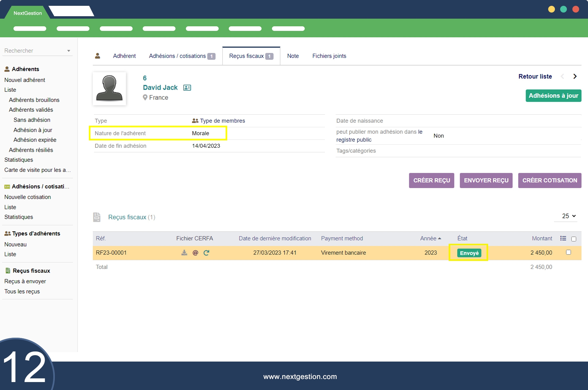
Task: Sort by the Année column arrow
Action: [x=440, y=238]
